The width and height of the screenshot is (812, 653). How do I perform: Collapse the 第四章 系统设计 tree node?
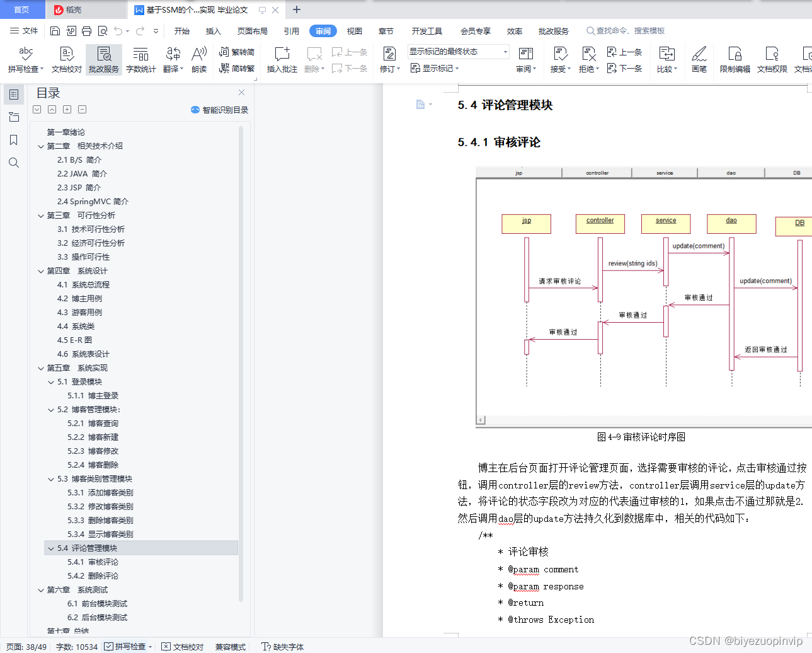click(41, 271)
